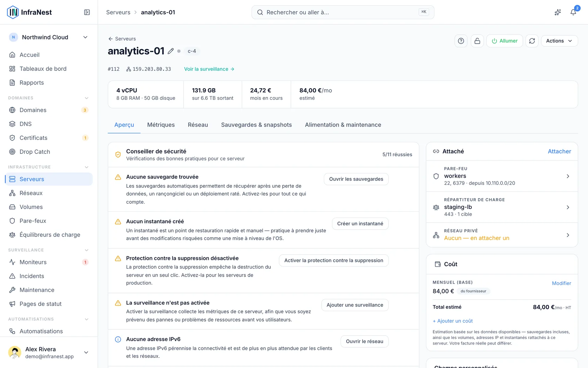
Task: Open the help question mark icon
Action: pyautogui.click(x=461, y=41)
